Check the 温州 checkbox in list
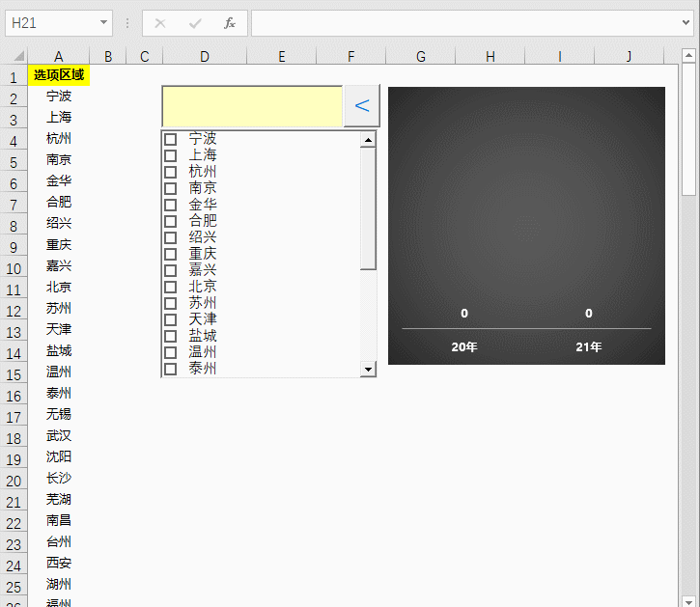 point(170,352)
